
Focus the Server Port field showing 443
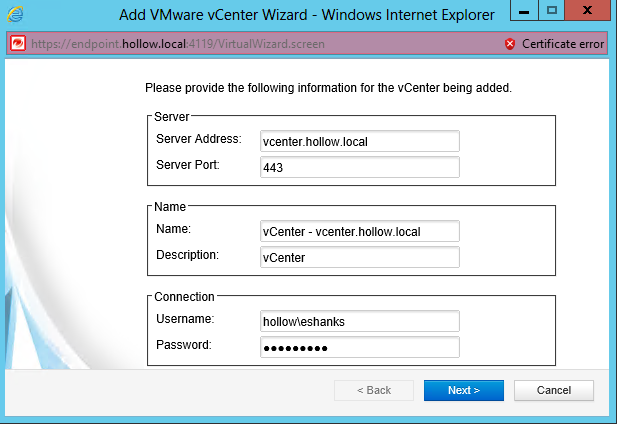[x=359, y=167]
